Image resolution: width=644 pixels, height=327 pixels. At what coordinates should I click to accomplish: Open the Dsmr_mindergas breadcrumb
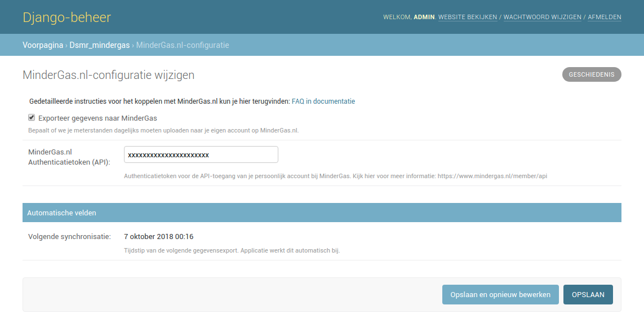click(x=99, y=45)
